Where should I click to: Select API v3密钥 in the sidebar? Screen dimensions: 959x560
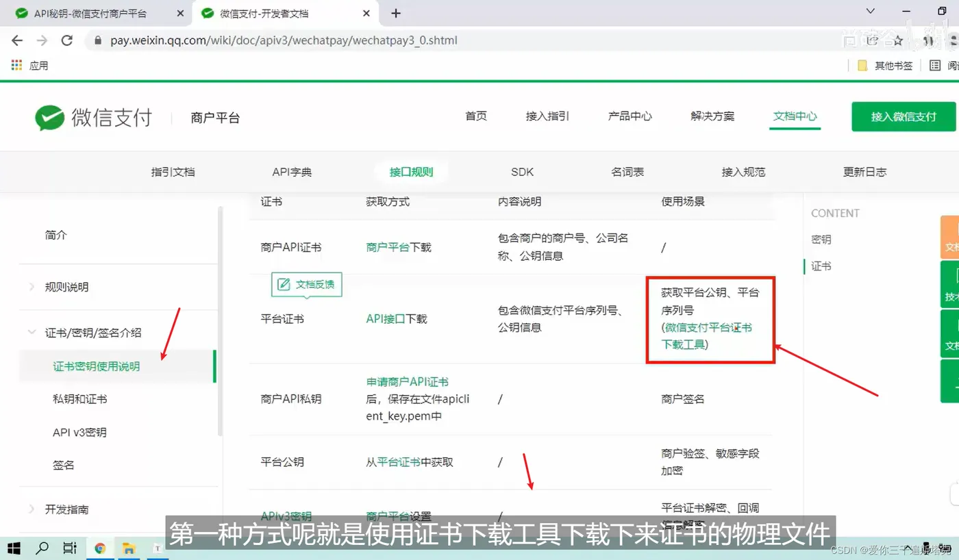tap(79, 432)
